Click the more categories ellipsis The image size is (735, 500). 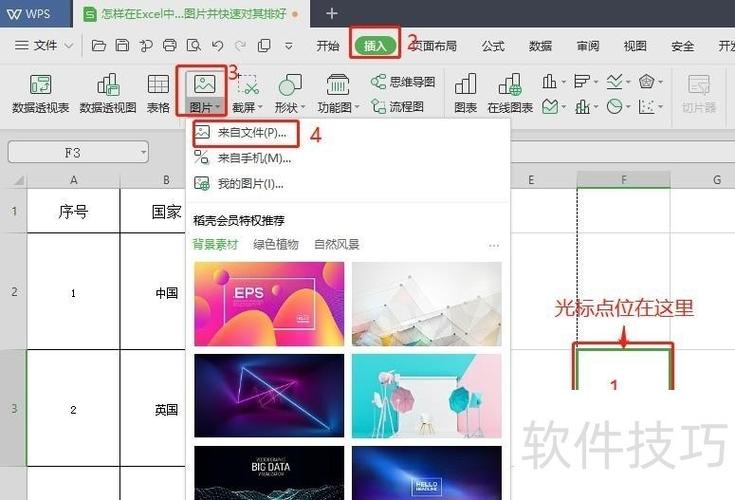click(x=494, y=245)
